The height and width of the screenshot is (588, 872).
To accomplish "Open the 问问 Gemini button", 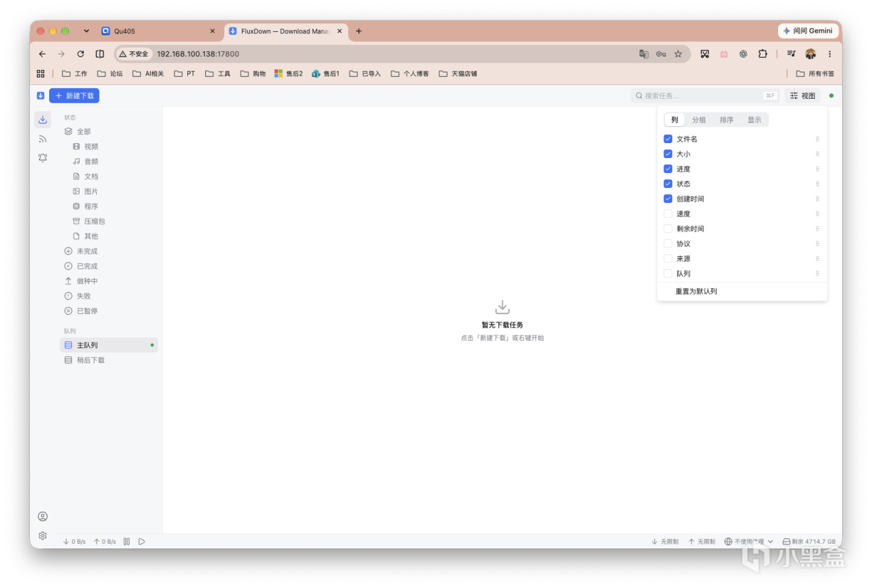I will click(808, 31).
